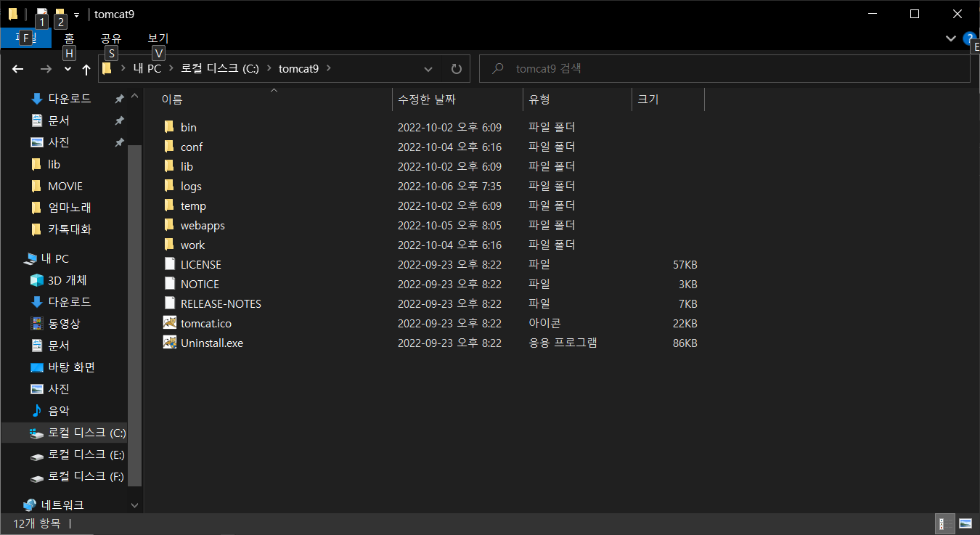This screenshot has height=535, width=980.
Task: Open the 홈 ribbon tab
Action: pos(69,38)
